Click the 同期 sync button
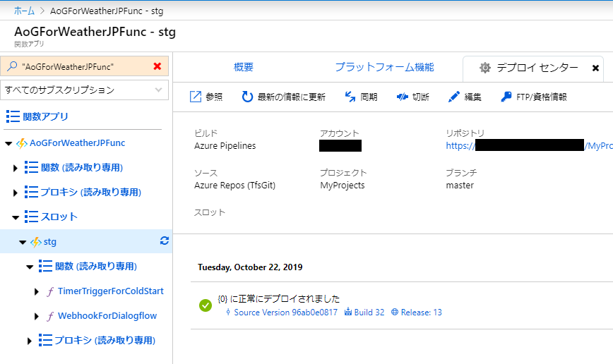 (361, 97)
